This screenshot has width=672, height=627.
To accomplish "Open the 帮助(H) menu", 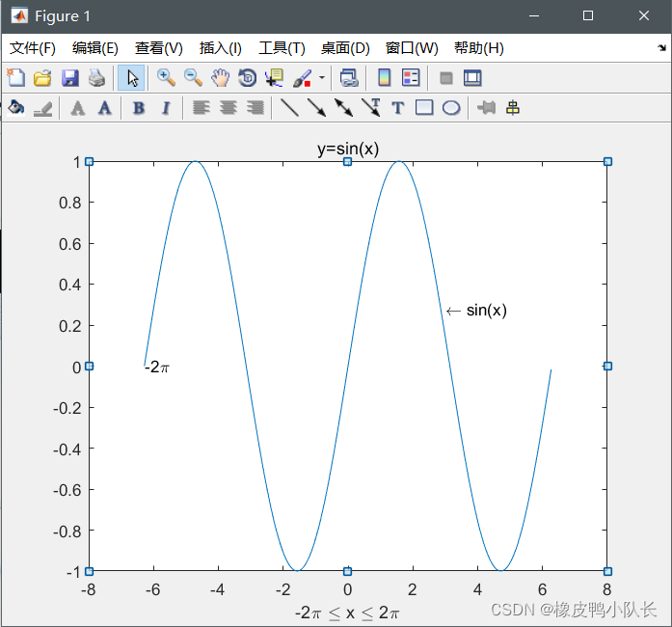I will click(479, 48).
